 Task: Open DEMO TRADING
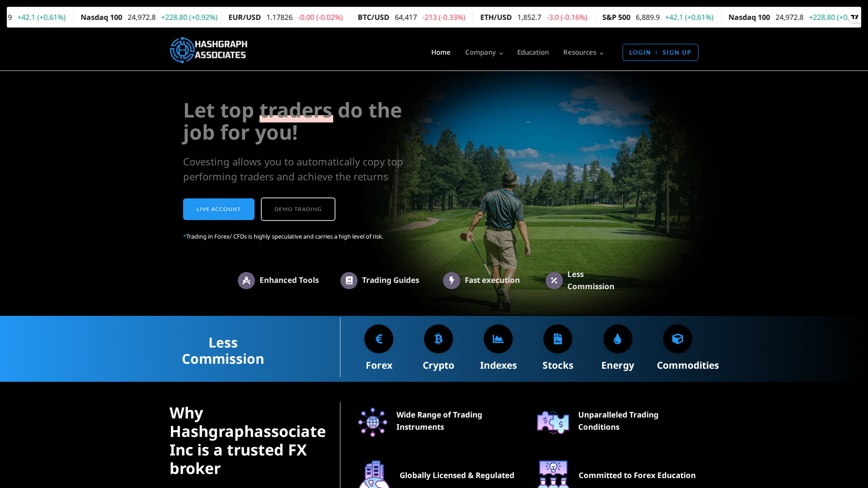pos(297,209)
